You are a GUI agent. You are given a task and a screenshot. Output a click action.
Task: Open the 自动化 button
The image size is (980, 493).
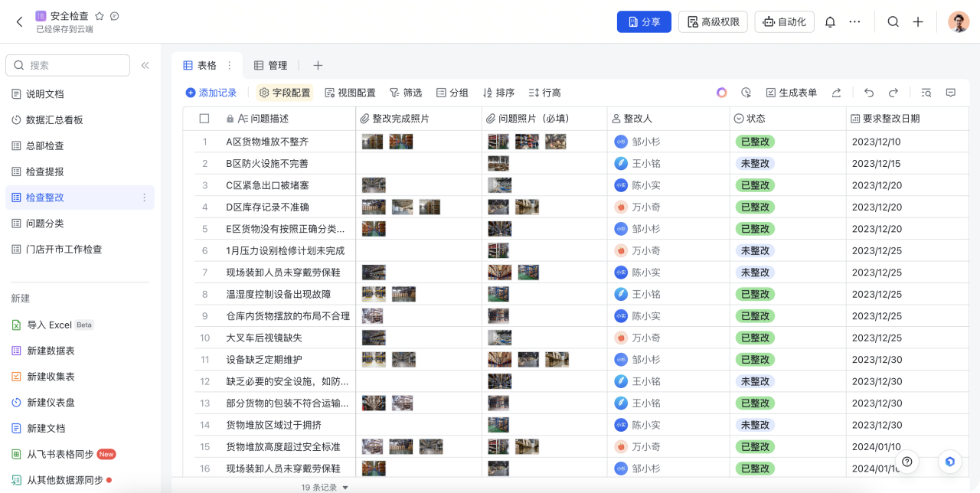[x=784, y=21]
